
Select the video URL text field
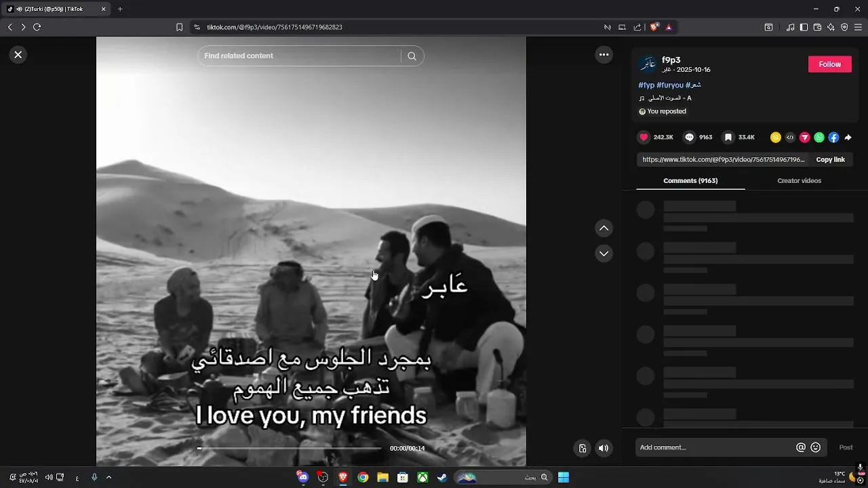coord(723,160)
